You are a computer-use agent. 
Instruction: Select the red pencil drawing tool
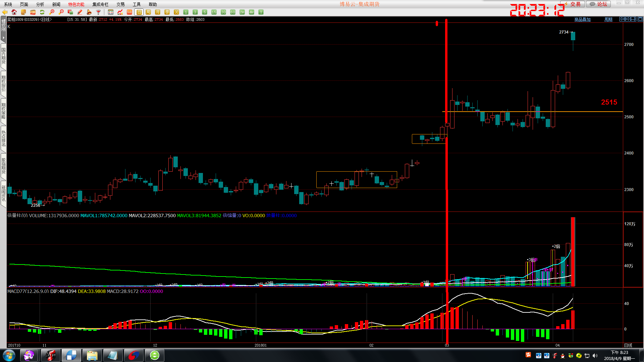(80, 12)
